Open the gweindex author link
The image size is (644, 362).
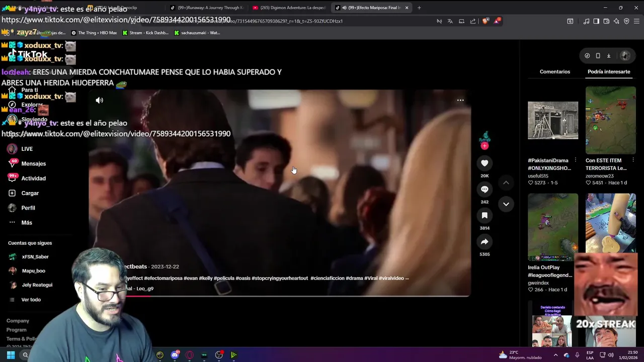tap(538, 283)
